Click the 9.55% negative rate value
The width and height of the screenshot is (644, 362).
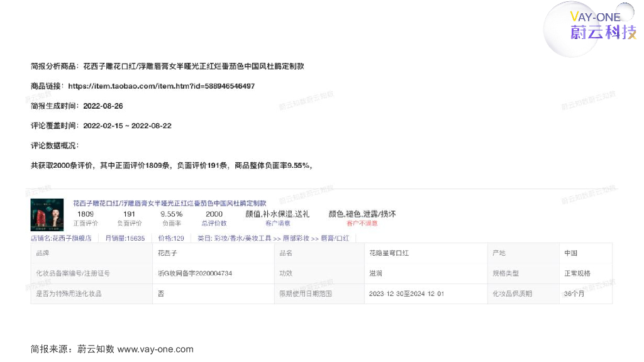(171, 214)
